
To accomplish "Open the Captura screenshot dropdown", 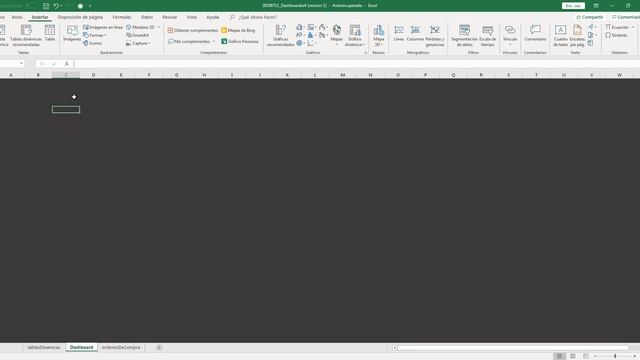I will coord(138,43).
